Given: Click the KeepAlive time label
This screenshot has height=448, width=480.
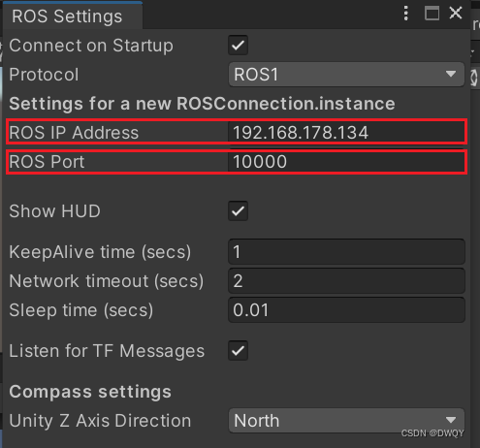Looking at the screenshot, I should tap(100, 252).
